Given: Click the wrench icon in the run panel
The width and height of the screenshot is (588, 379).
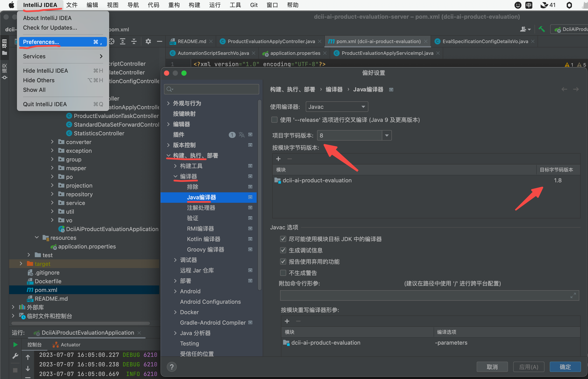Looking at the screenshot, I should coord(15,356).
